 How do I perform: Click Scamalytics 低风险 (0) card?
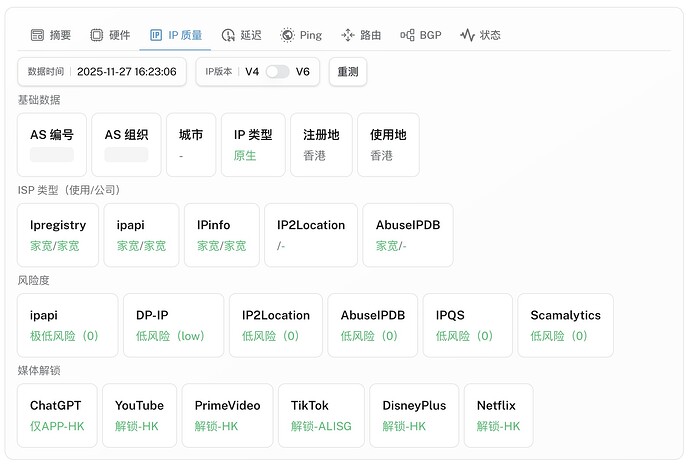[565, 325]
